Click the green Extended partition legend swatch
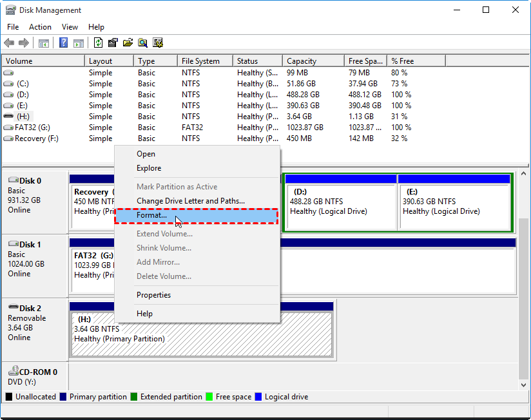The width and height of the screenshot is (531, 420). coord(134,397)
